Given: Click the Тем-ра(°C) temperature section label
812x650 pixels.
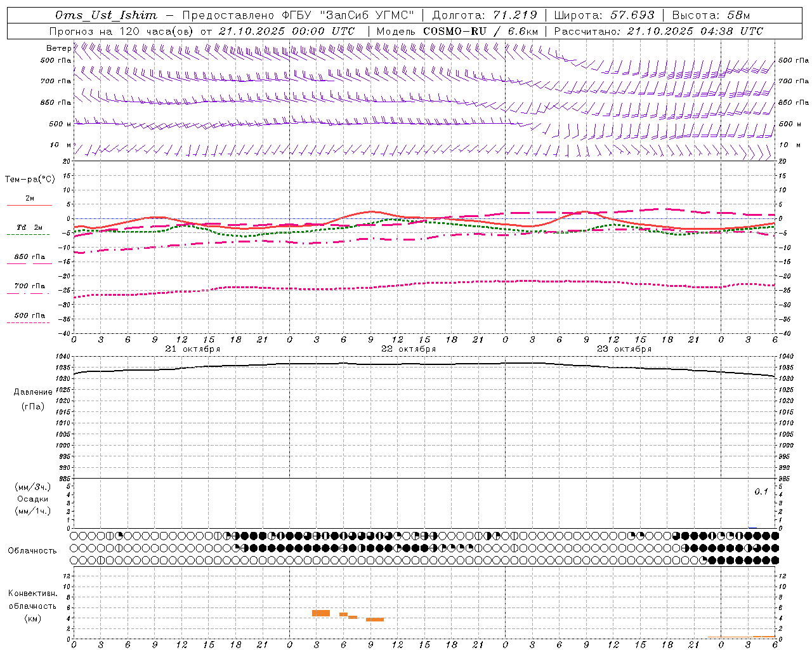Looking at the screenshot, I should pos(30,180).
